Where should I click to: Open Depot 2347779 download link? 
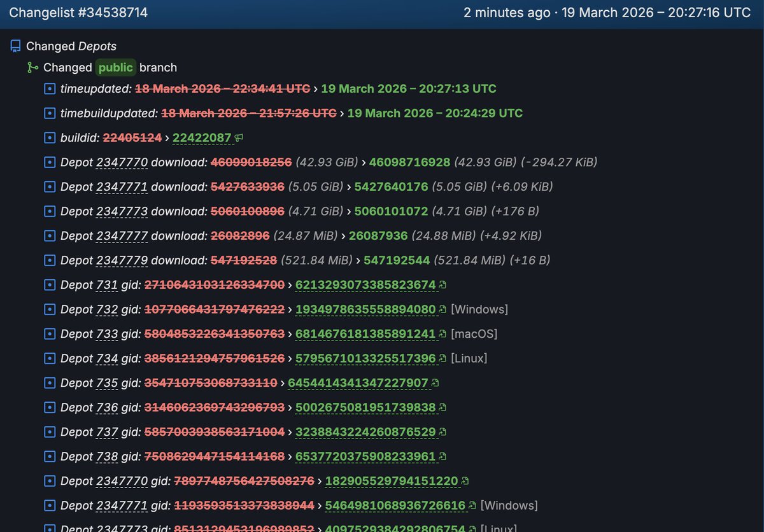[122, 260]
